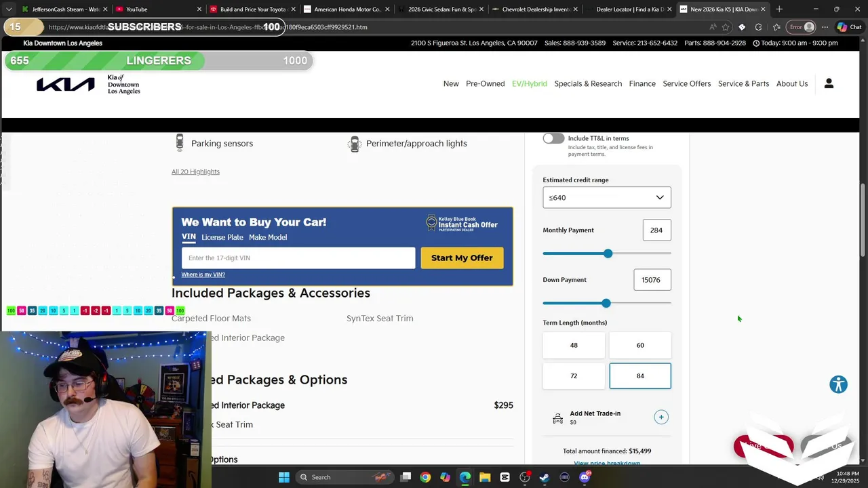The image size is (868, 488).
Task: Open CapCut from taskbar
Action: pos(505,477)
